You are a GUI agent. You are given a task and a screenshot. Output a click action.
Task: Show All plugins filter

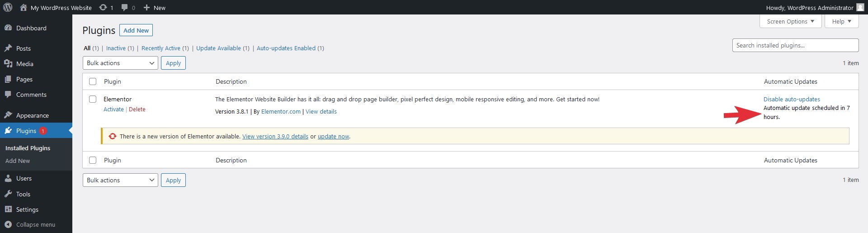coord(87,48)
